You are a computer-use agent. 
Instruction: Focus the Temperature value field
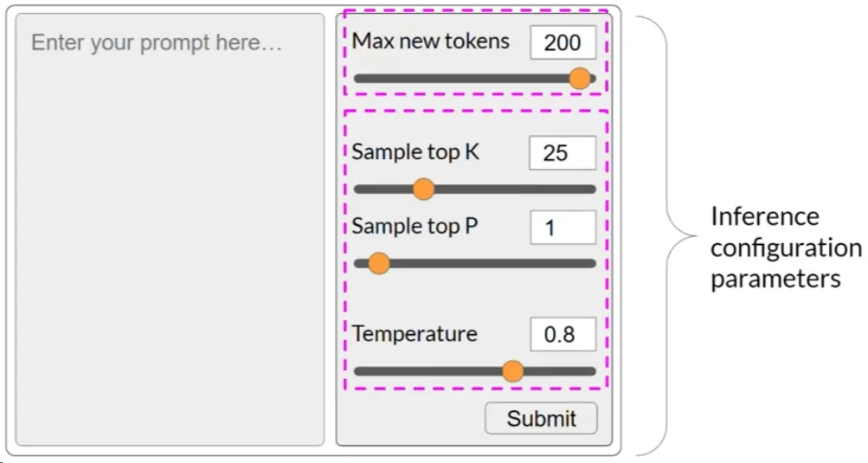(563, 335)
